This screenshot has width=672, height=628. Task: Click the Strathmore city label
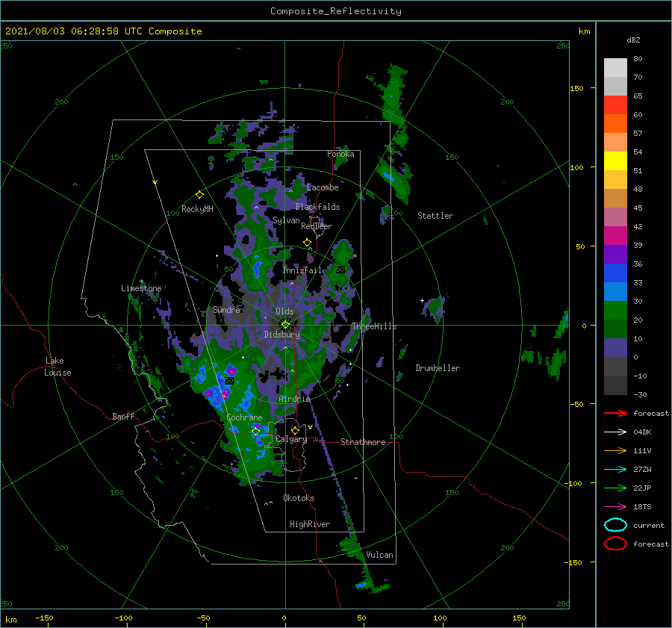(x=363, y=442)
